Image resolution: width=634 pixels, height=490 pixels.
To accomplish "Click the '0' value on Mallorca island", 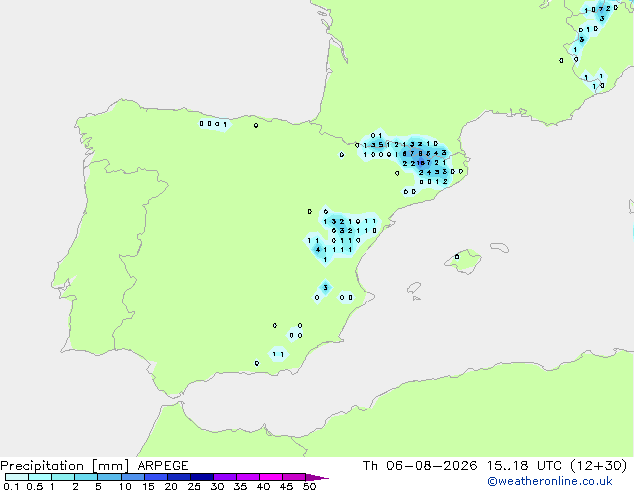I will click(x=457, y=257).
